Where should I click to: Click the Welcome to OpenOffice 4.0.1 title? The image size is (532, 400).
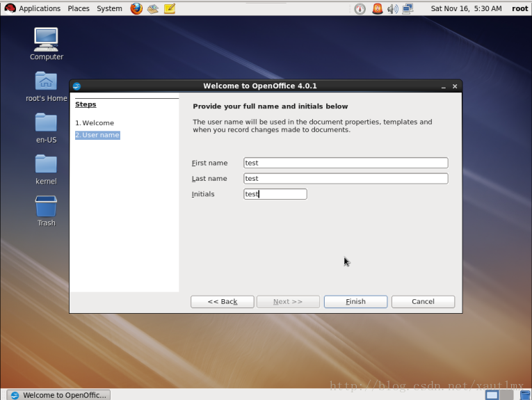[x=260, y=86]
